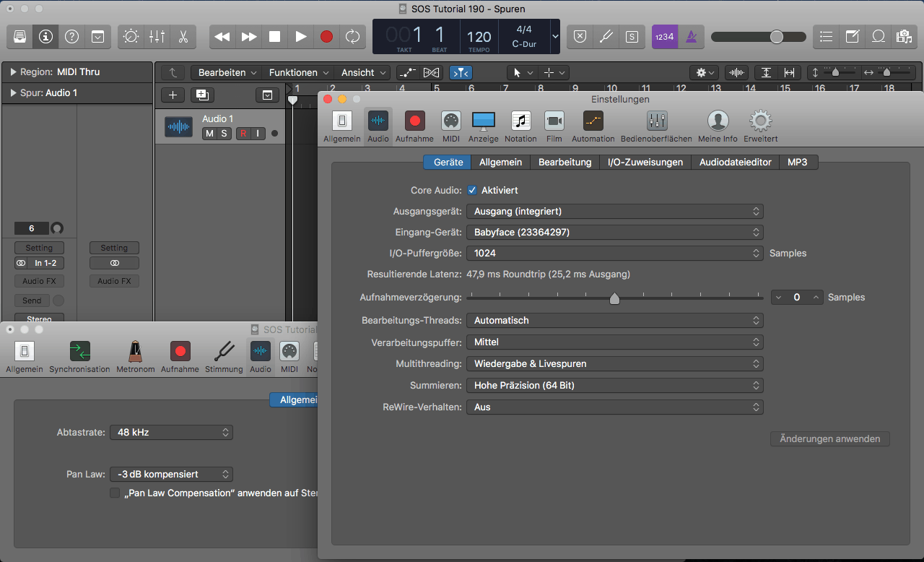924x562 pixels.
Task: Open the Mixer from the control bar
Action: 157,37
